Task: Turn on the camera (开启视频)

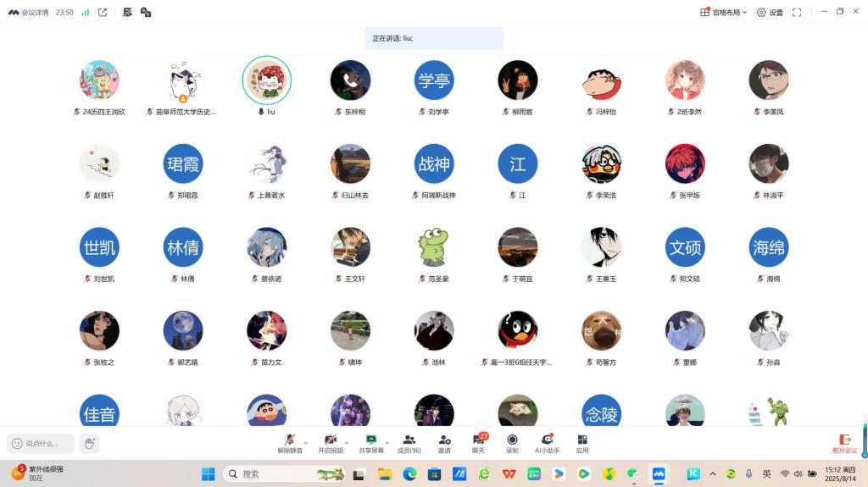Action: 331,443
